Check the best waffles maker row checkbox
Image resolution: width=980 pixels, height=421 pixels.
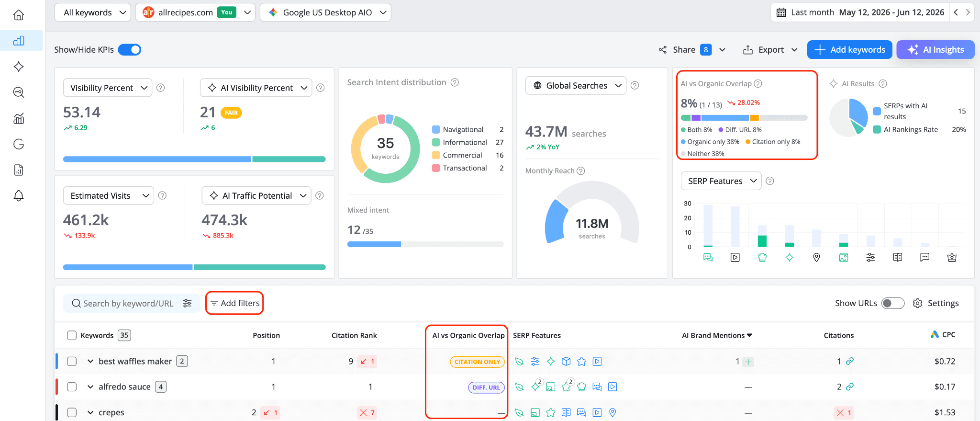pos(72,361)
